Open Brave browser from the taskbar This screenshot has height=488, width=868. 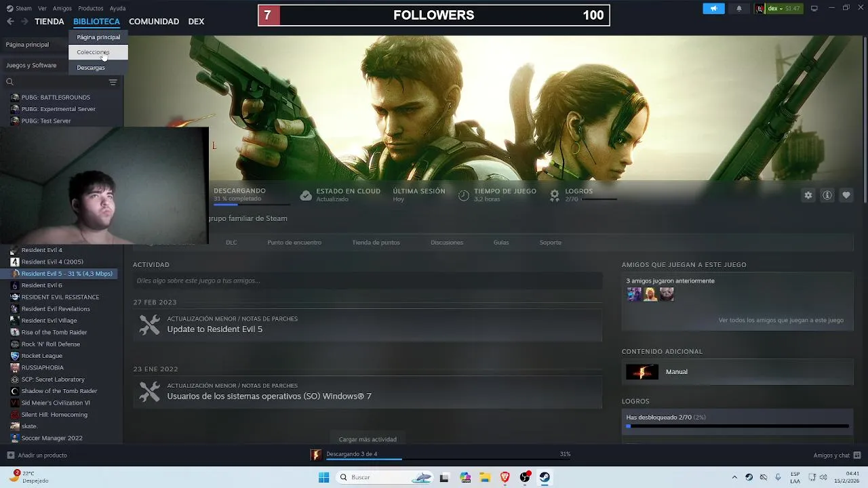(505, 477)
